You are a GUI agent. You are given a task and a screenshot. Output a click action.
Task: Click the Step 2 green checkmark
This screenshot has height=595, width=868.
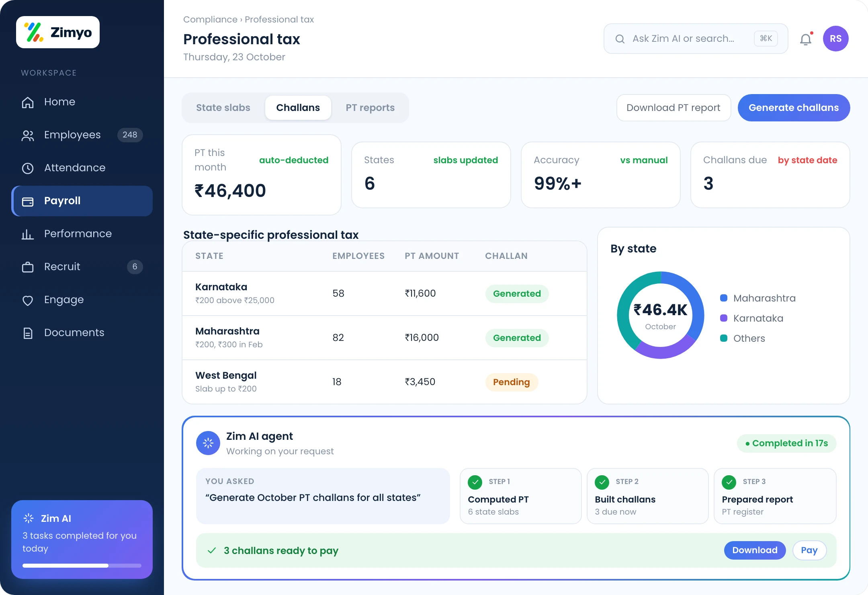point(602,482)
